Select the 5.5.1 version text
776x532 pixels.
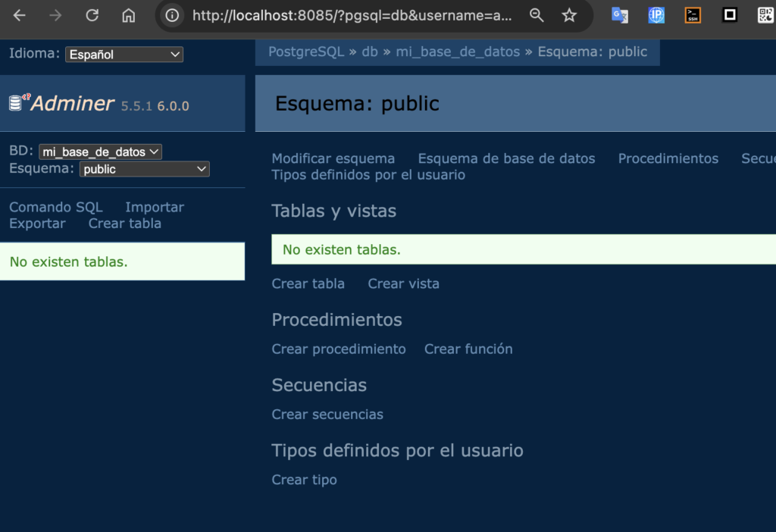pos(136,106)
